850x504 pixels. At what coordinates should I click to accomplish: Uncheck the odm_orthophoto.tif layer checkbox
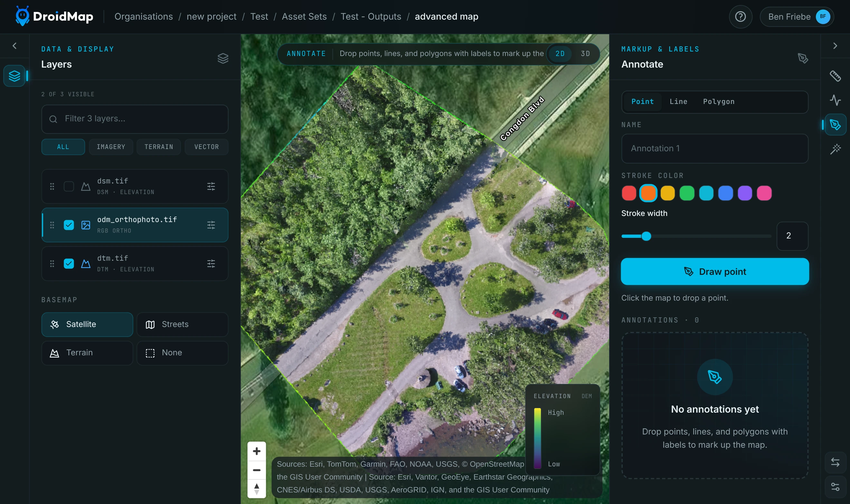click(69, 225)
